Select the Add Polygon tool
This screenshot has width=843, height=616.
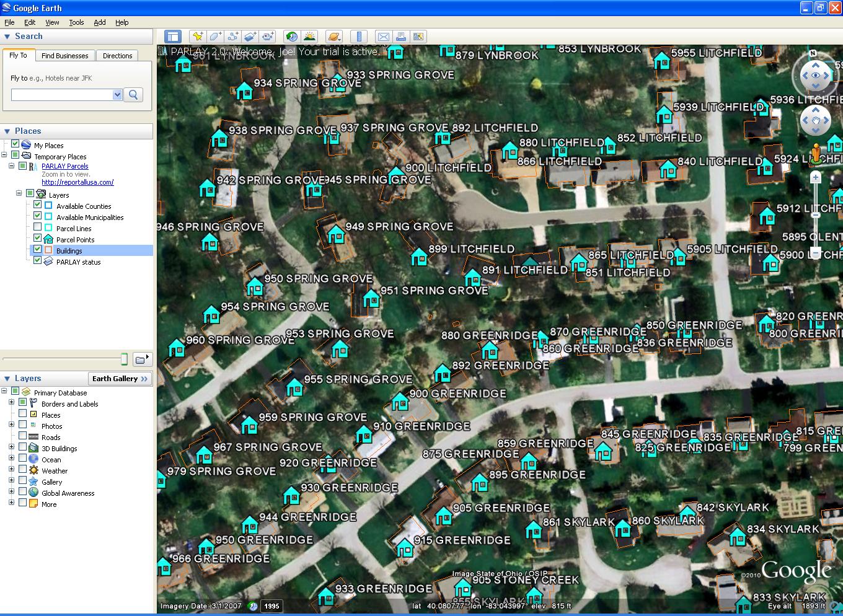215,37
